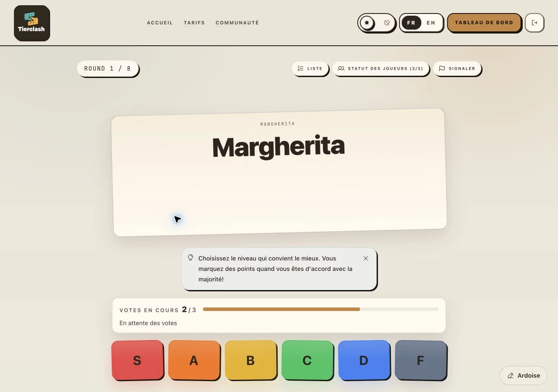Open the Tarifs page
Image resolution: width=558 pixels, height=392 pixels.
(194, 23)
